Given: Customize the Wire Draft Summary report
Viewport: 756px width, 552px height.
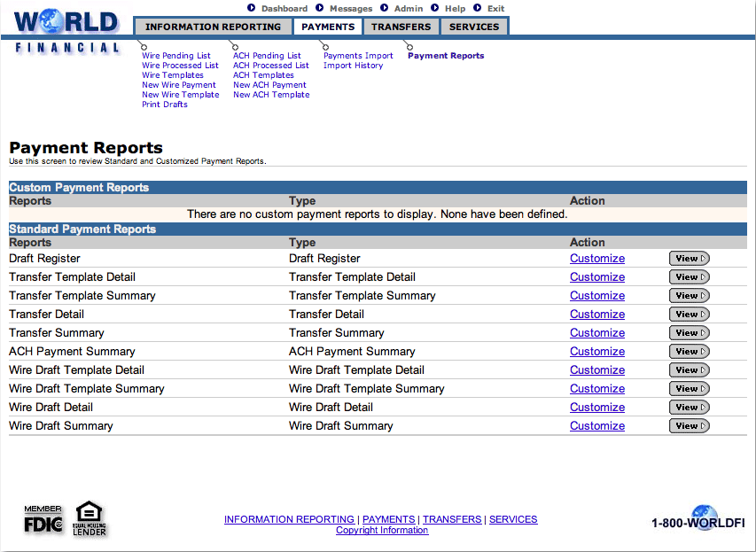Looking at the screenshot, I should [596, 426].
